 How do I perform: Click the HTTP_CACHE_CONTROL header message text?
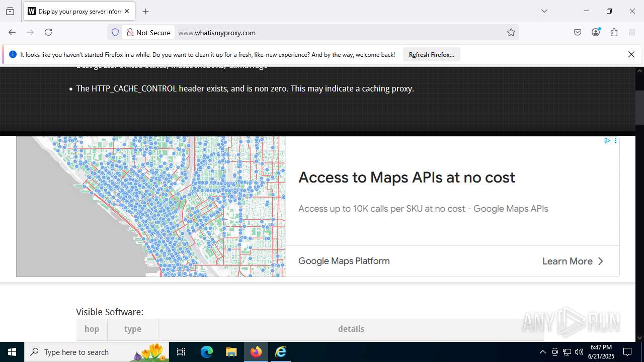tap(245, 88)
